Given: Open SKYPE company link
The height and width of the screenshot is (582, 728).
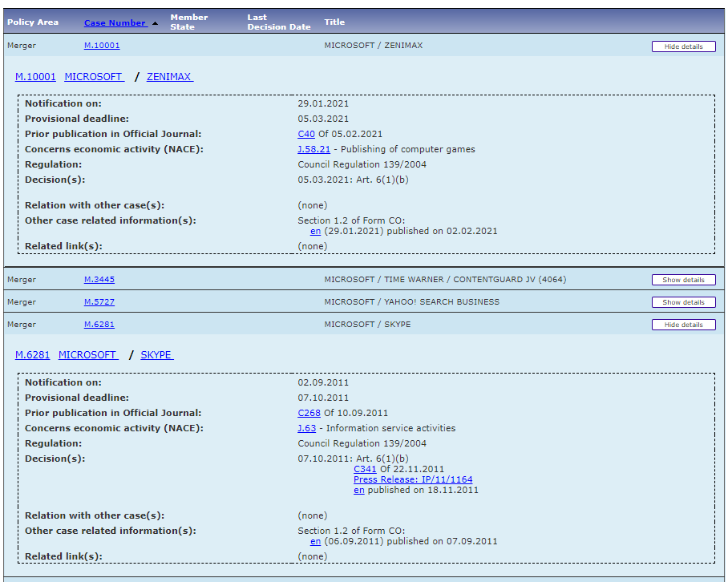Looking at the screenshot, I should (x=157, y=355).
